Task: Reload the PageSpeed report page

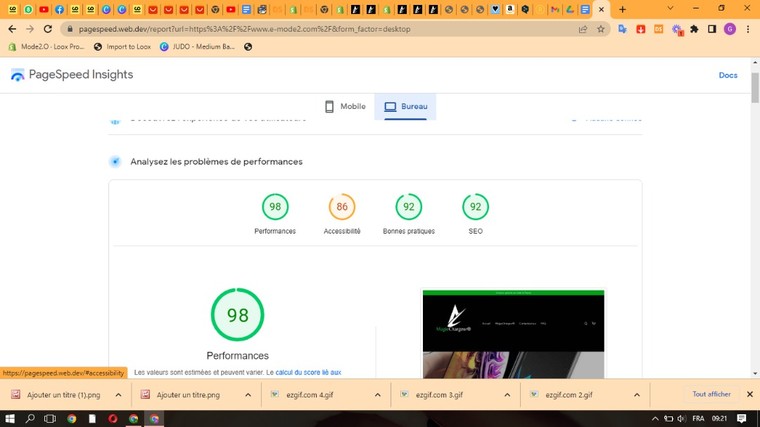Action: (x=48, y=29)
